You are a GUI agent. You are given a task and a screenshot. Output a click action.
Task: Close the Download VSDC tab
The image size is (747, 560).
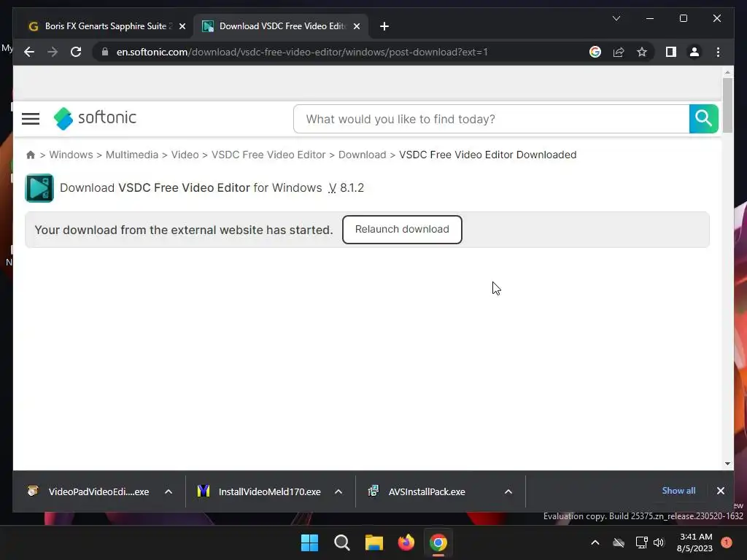tap(356, 27)
